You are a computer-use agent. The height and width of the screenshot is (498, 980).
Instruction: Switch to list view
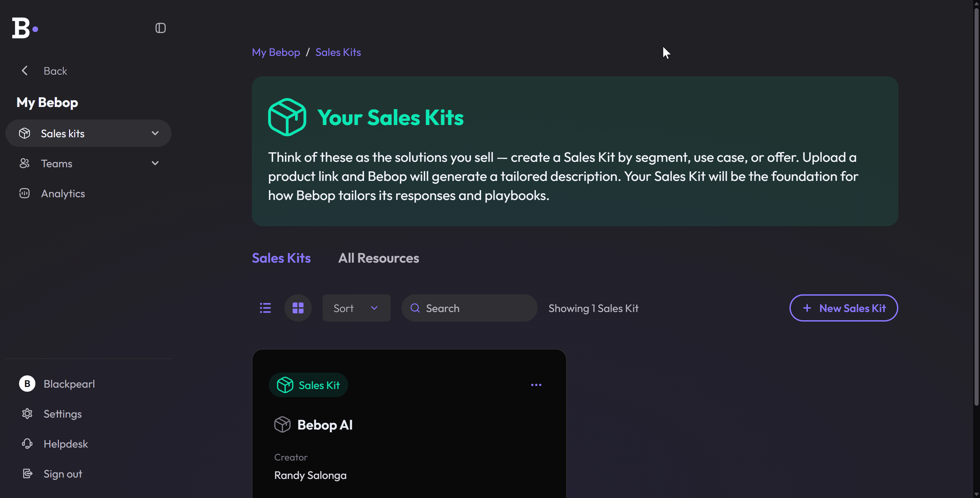click(265, 308)
